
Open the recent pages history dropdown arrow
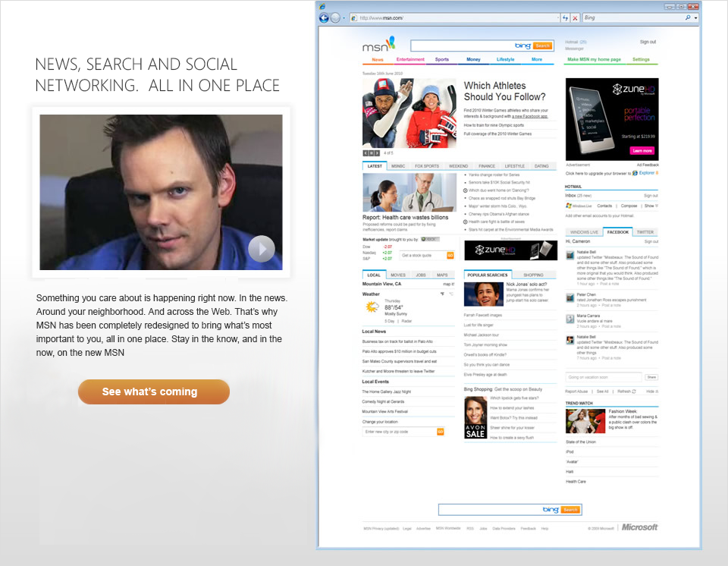pyautogui.click(x=344, y=18)
